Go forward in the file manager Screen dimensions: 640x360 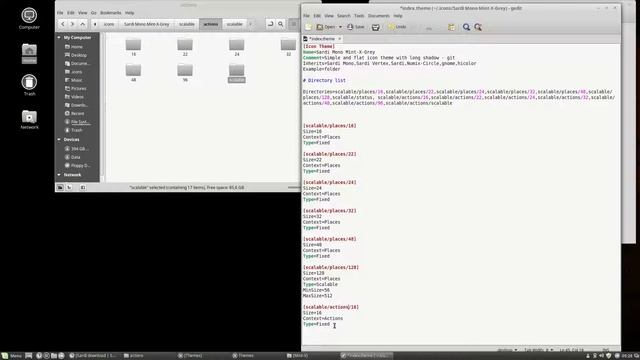click(72, 24)
